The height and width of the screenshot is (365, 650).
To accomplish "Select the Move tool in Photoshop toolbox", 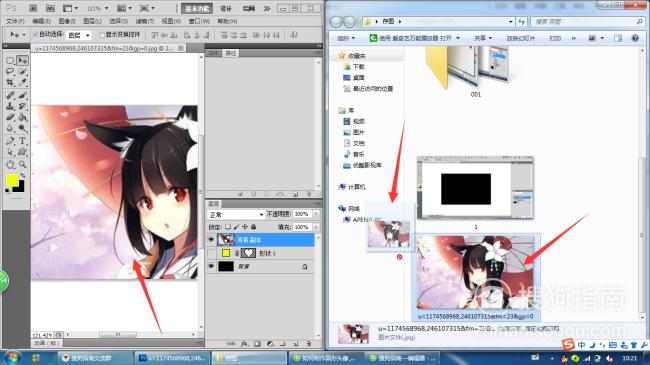I will 23,61.
